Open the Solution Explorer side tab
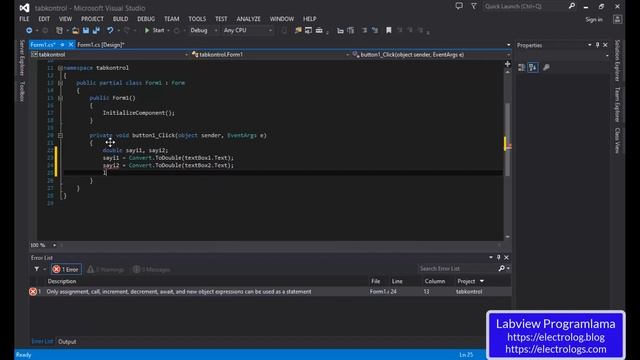640x360 pixels. pos(617,61)
